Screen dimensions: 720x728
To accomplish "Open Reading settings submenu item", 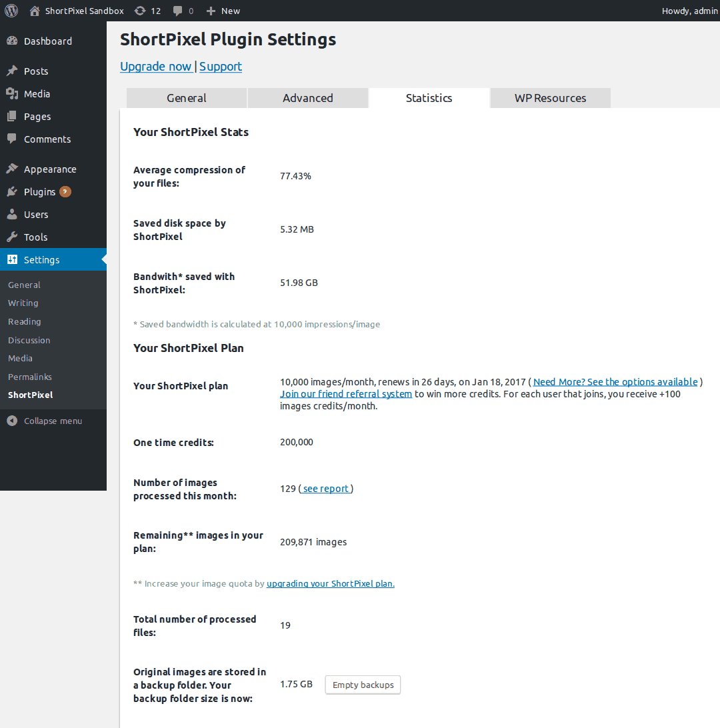I will (x=25, y=322).
